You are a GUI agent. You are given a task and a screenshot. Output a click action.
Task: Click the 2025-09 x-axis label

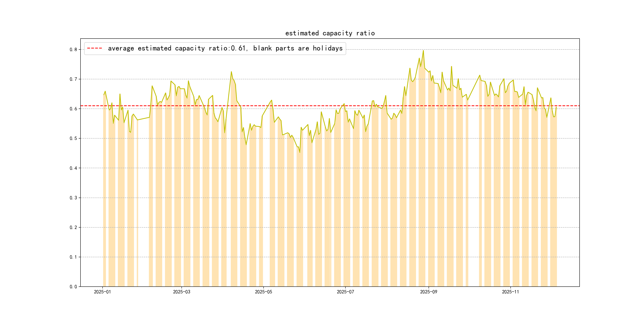tap(429, 292)
